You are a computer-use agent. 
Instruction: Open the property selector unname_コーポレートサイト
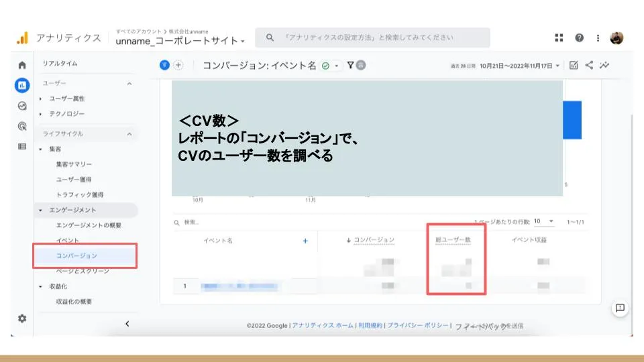180,41
